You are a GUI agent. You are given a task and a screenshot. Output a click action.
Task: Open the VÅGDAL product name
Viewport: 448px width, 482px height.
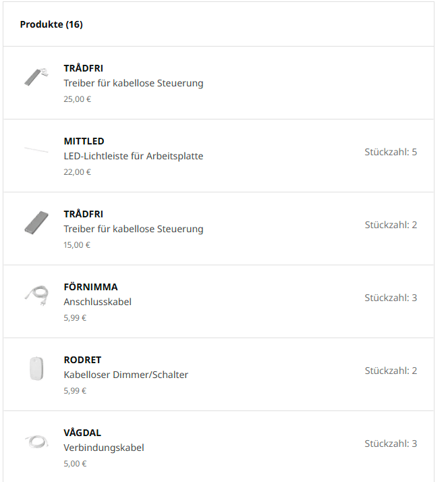click(82, 433)
